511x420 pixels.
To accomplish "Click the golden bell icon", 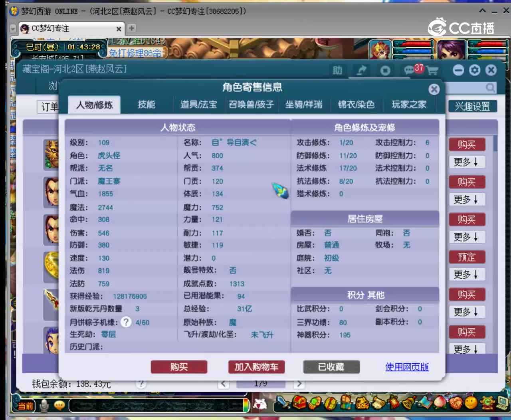I will pos(409,402).
